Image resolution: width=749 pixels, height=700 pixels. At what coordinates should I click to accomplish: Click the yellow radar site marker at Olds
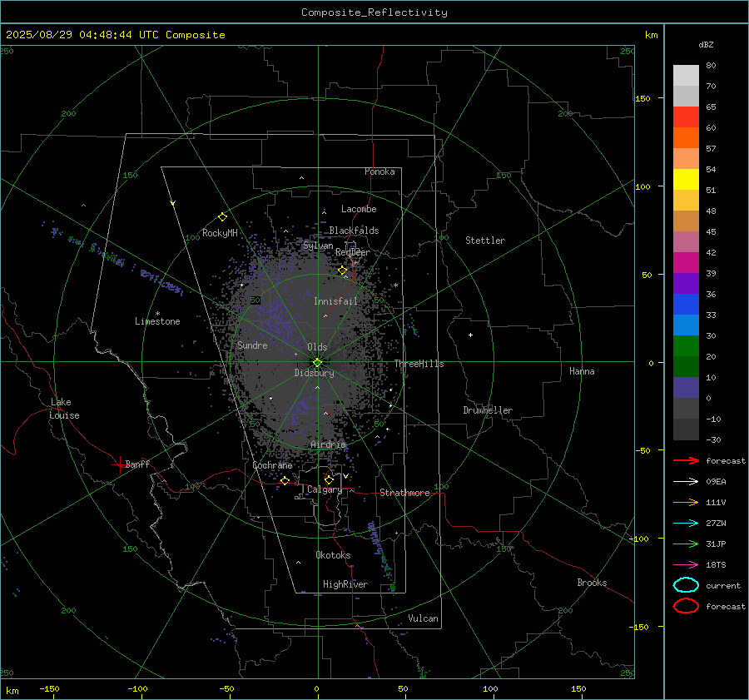pos(318,362)
